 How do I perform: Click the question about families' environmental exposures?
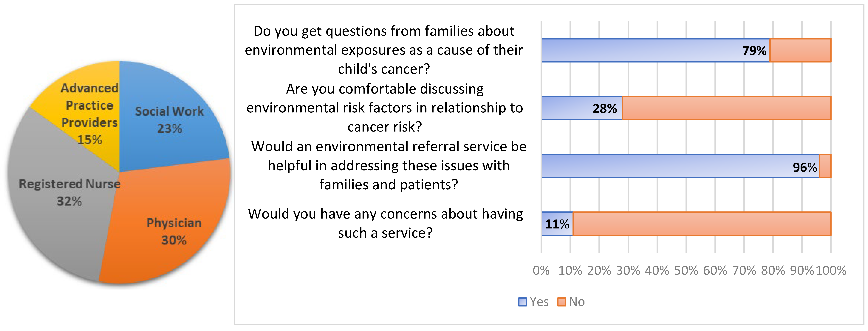(x=384, y=50)
